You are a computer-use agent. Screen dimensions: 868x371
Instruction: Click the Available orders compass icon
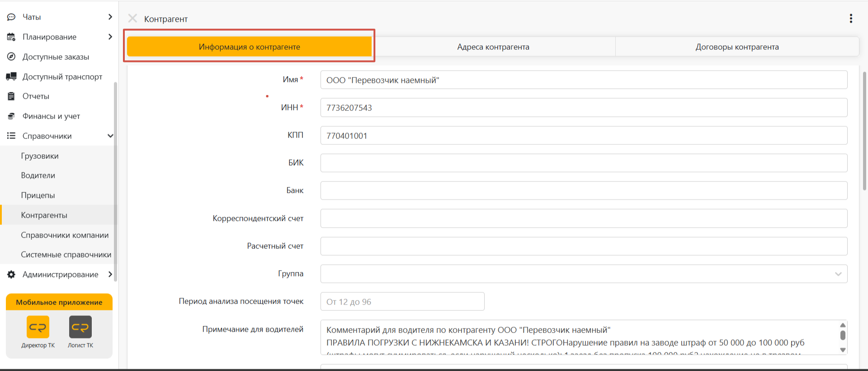pos(11,57)
